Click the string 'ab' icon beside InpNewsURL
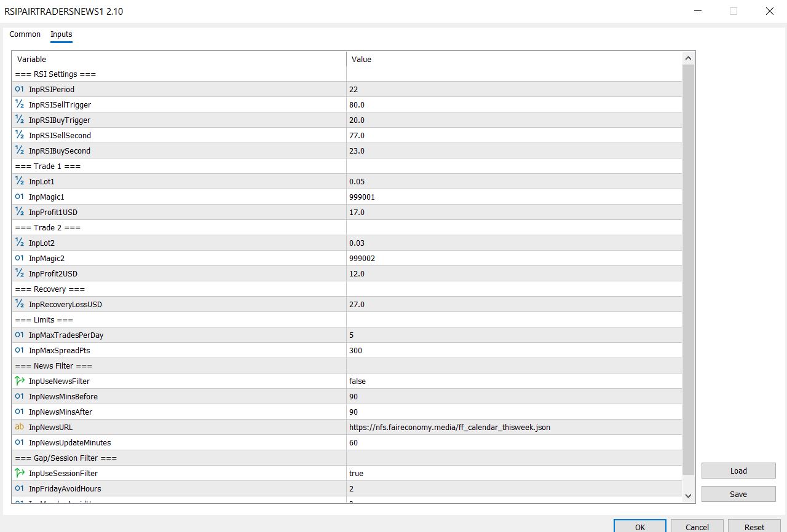 pyautogui.click(x=19, y=427)
